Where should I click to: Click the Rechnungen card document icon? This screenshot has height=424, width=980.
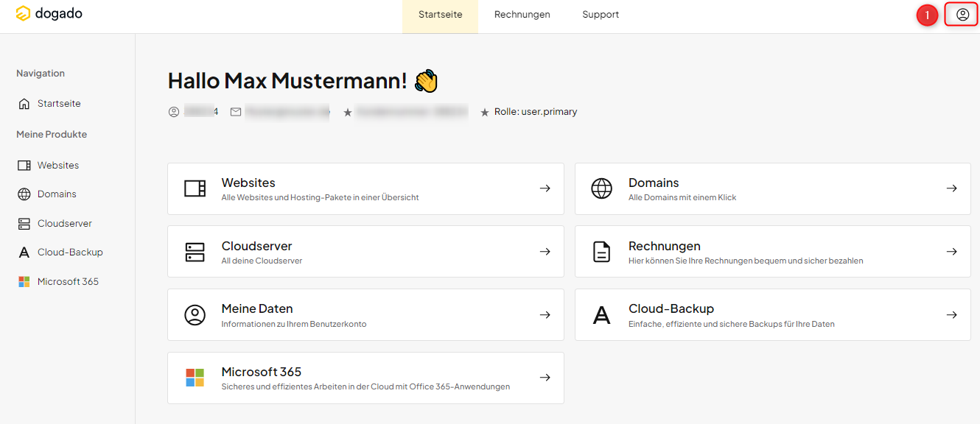(x=601, y=252)
